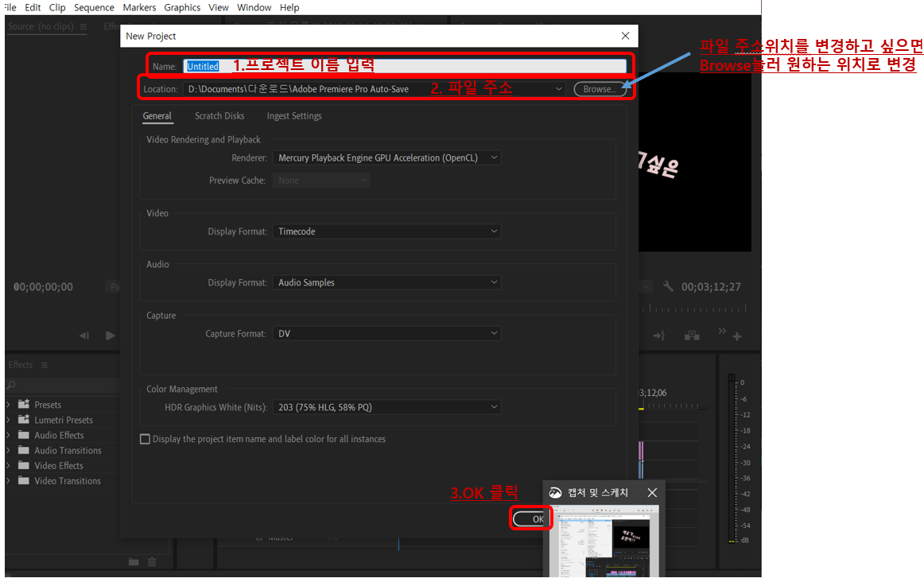
Task: Click the New Custom Bin folder icon
Action: click(x=134, y=562)
